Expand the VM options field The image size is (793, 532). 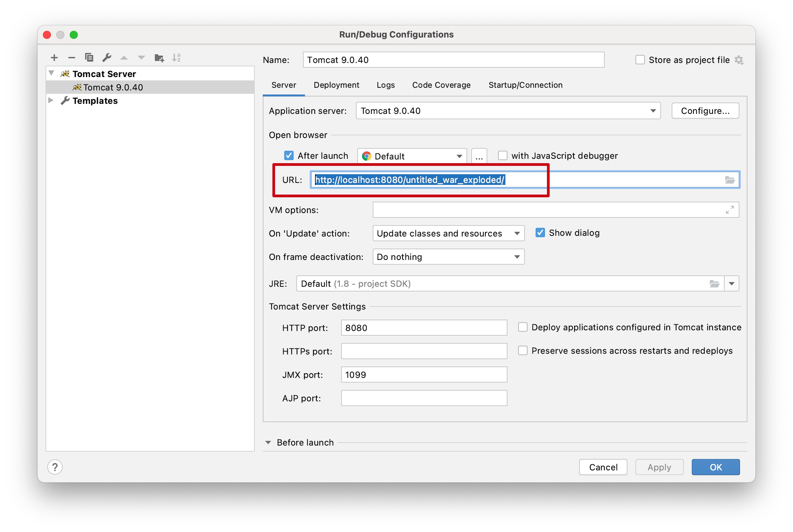click(x=730, y=210)
